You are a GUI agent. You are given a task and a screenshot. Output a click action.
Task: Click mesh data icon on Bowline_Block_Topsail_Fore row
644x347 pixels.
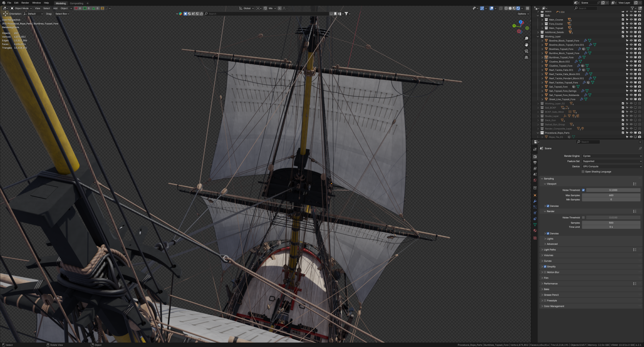pos(589,41)
